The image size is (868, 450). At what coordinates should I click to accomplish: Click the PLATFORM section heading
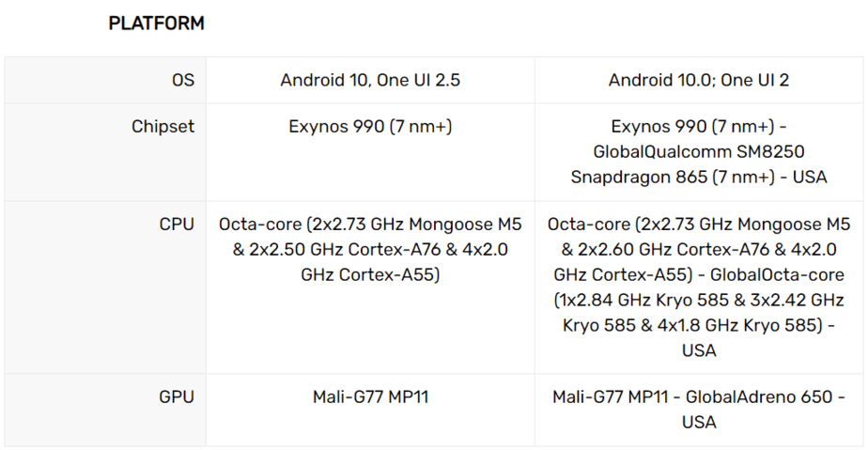point(156,23)
